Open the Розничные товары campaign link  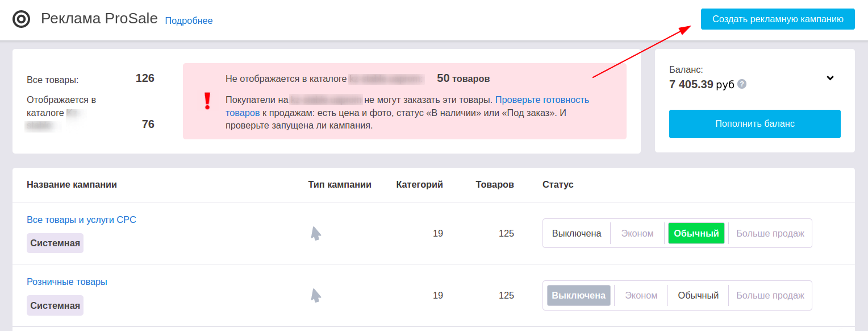point(67,282)
